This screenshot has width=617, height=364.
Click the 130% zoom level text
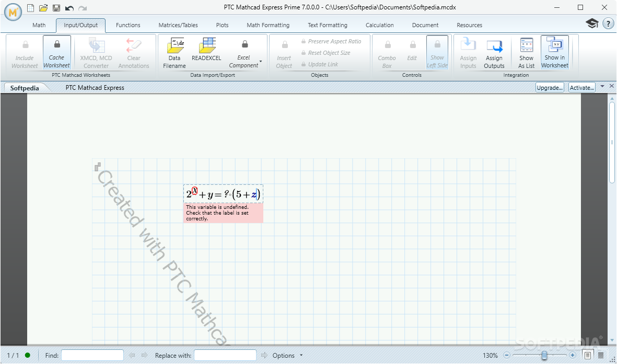coord(490,355)
